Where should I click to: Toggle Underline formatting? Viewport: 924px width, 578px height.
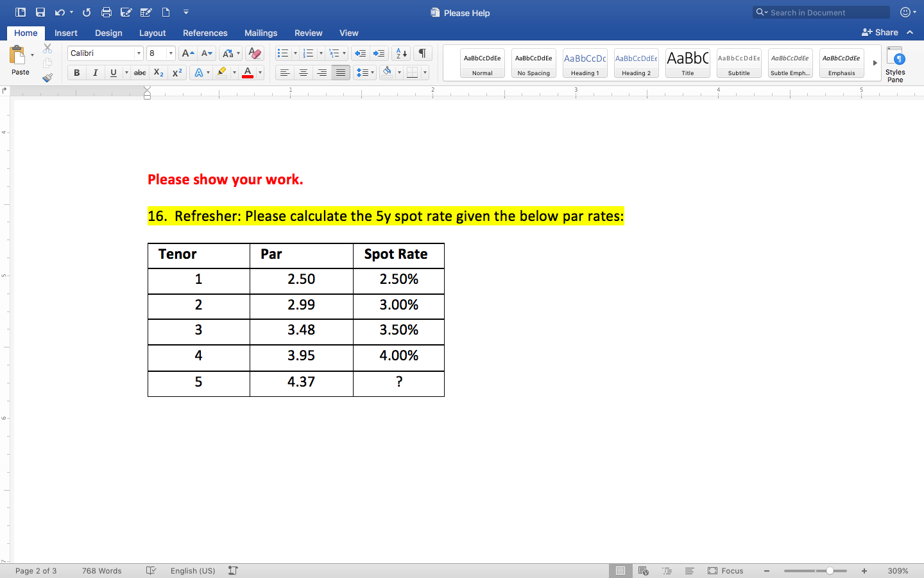click(x=114, y=73)
